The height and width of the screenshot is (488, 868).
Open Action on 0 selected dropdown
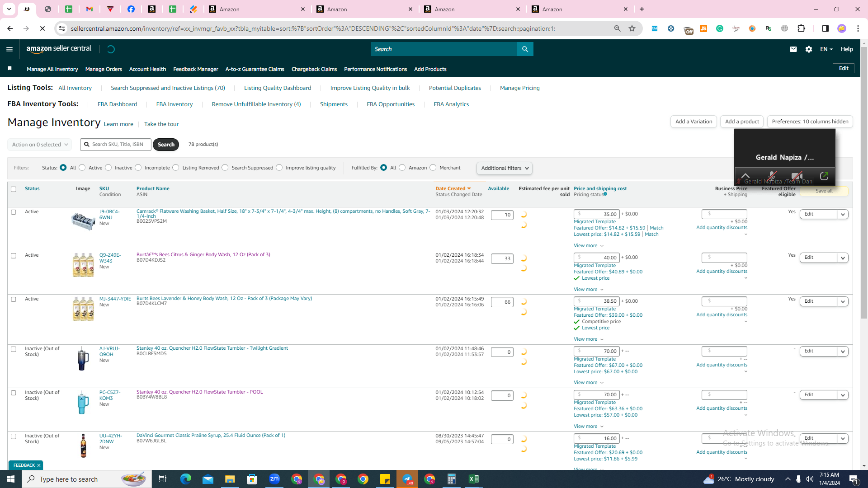point(40,145)
